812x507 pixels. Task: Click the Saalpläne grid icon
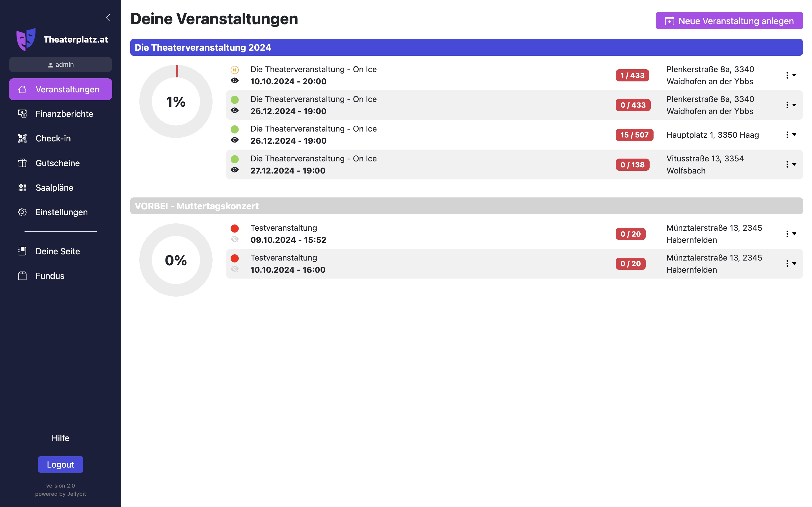[x=22, y=187]
